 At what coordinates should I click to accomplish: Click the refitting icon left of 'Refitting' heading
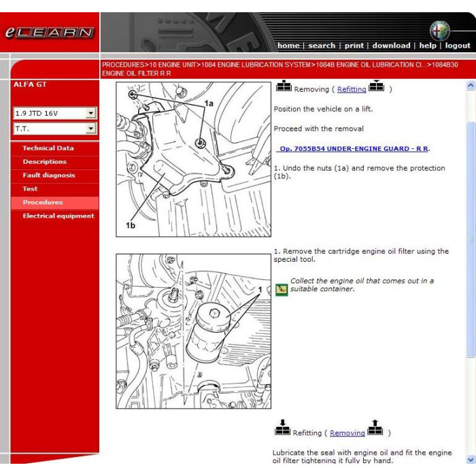pyautogui.click(x=282, y=428)
